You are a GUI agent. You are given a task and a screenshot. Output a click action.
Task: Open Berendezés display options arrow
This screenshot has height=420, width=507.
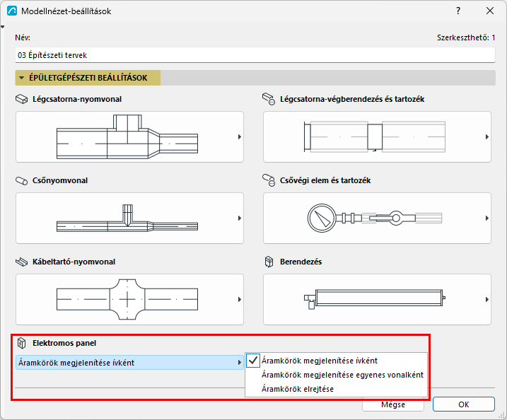[487, 299]
